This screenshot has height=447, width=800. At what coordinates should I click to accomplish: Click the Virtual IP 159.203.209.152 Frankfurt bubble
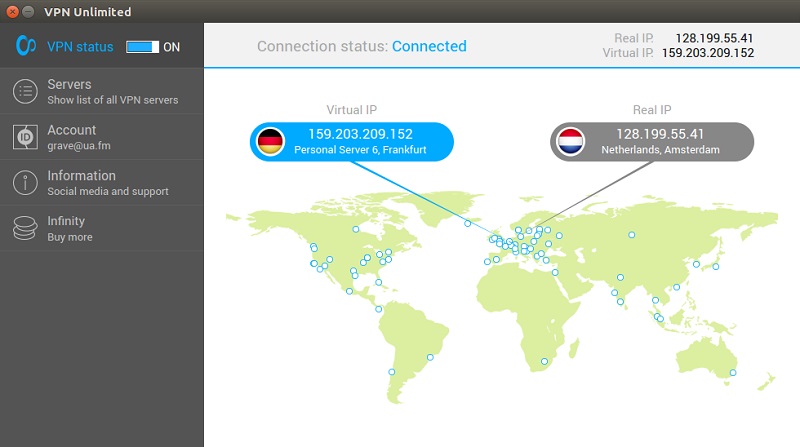coord(352,141)
